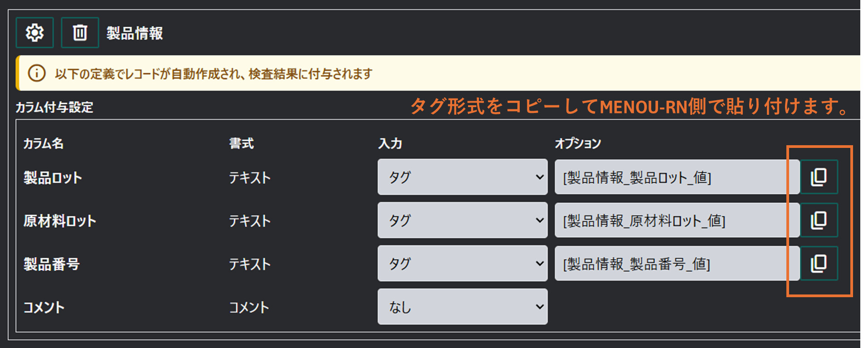The image size is (868, 348).
Task: Click the コメント column name in last row
Action: [x=44, y=307]
